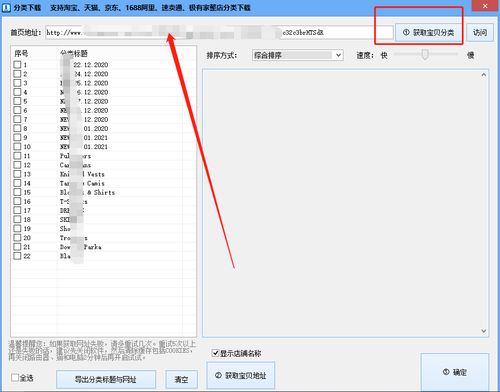
Task: Click the list entry ending '& Shirts'
Action: coord(87,192)
